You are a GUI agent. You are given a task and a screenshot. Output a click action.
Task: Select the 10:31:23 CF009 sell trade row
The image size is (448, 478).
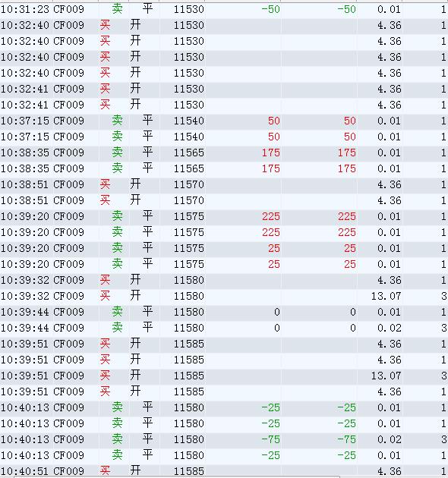point(224,9)
